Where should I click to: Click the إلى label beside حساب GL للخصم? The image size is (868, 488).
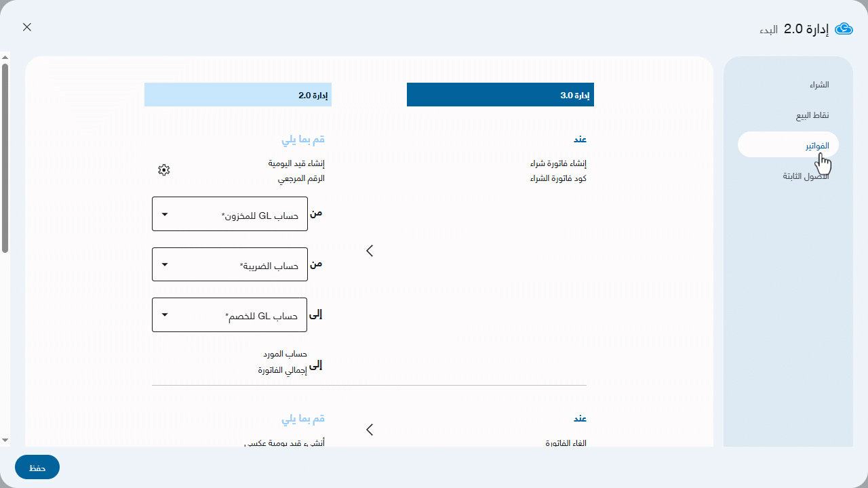(x=316, y=314)
